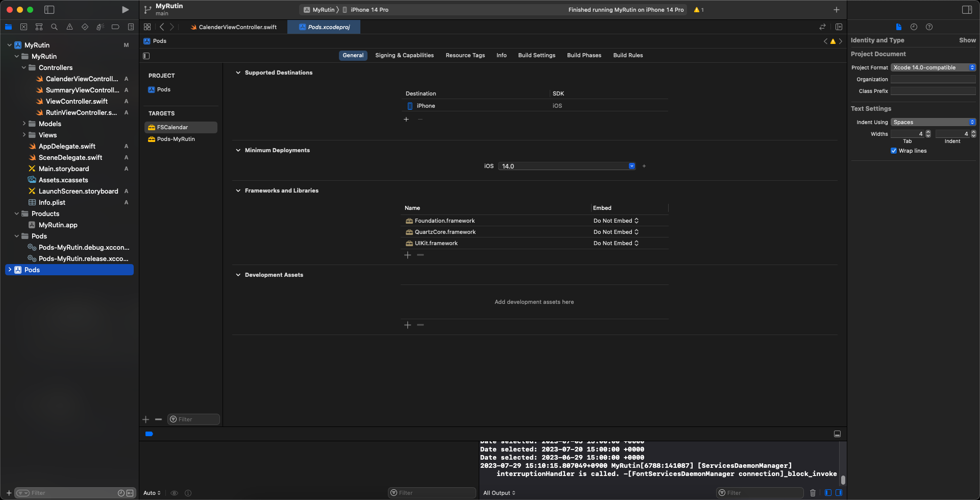Open the issue navigator
Screen dimensions: 980x500
(69, 27)
